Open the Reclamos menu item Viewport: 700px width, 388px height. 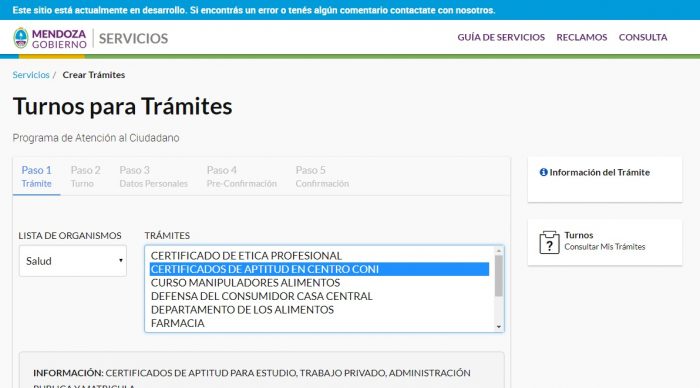click(582, 38)
